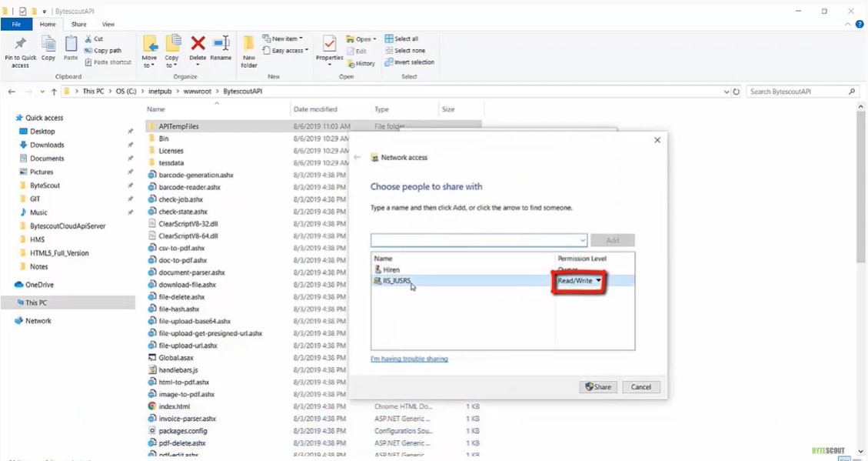This screenshot has height=461, width=868.
Task: Click Invert selection in ribbon
Action: tap(410, 62)
